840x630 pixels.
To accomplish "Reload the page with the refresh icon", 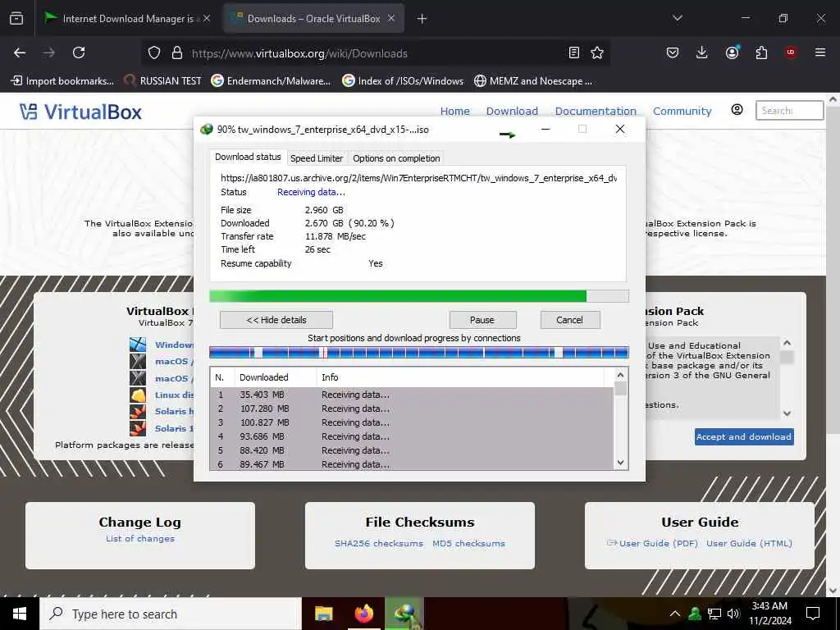I will 79,52.
